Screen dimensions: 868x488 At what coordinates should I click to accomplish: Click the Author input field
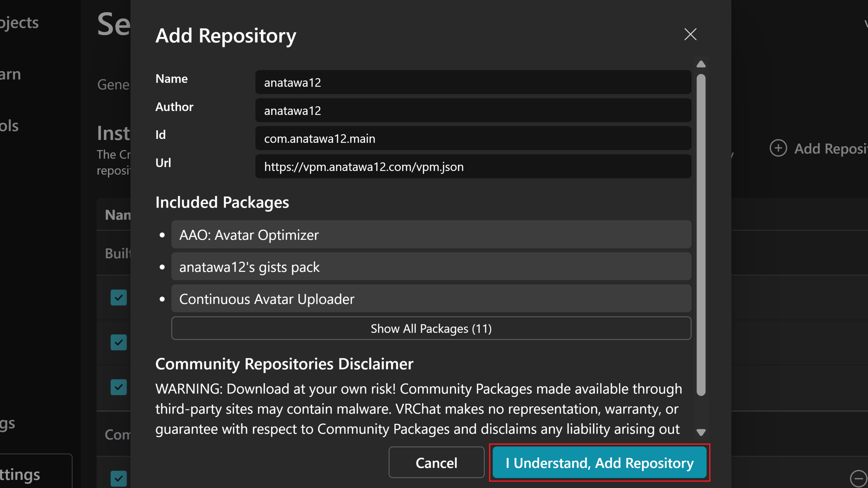point(473,111)
